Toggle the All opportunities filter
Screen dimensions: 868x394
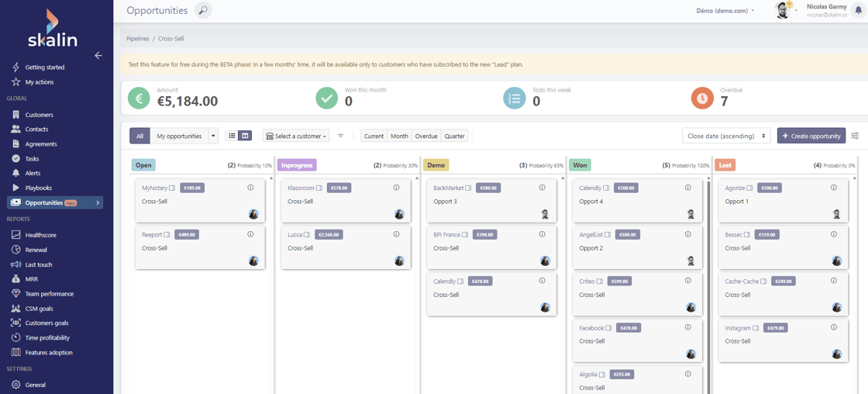[139, 136]
